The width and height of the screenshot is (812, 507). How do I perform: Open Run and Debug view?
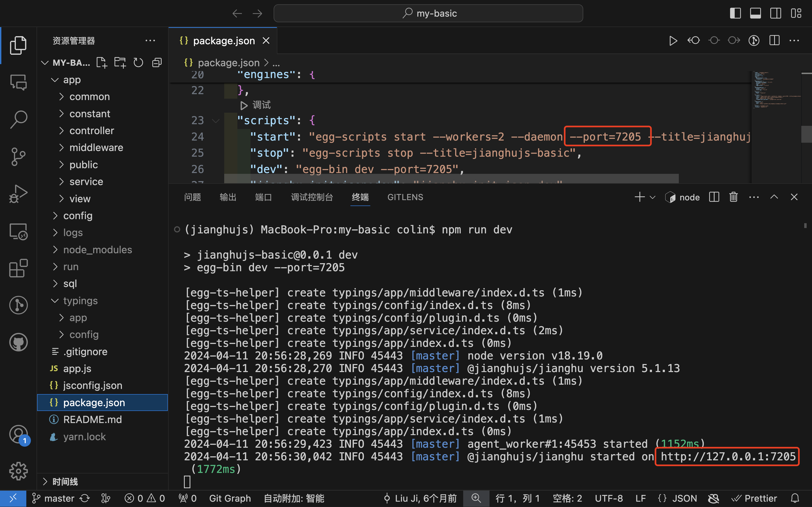click(x=18, y=194)
